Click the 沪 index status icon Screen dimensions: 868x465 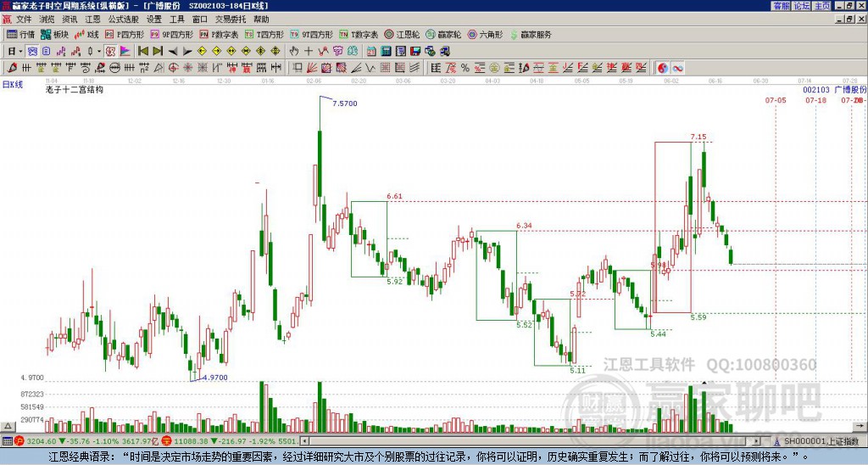[19, 441]
